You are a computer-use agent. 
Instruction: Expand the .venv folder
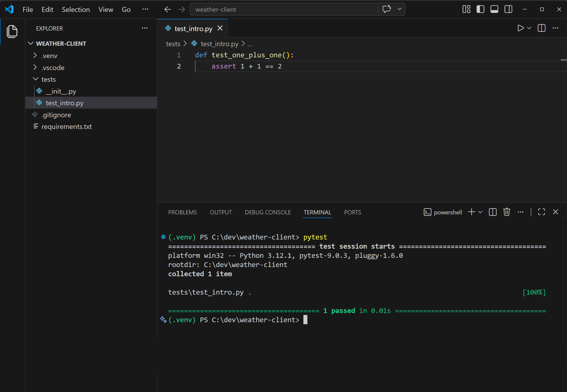coord(91,56)
